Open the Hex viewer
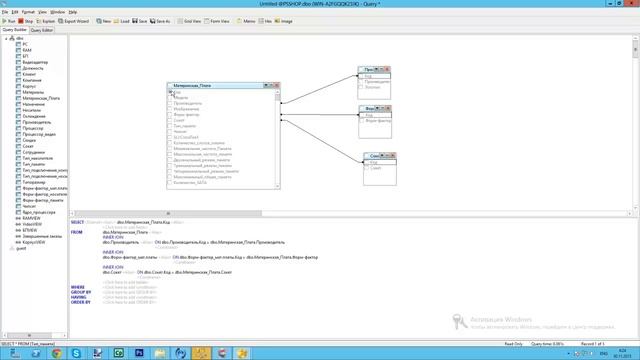The image size is (640, 360). click(x=265, y=21)
